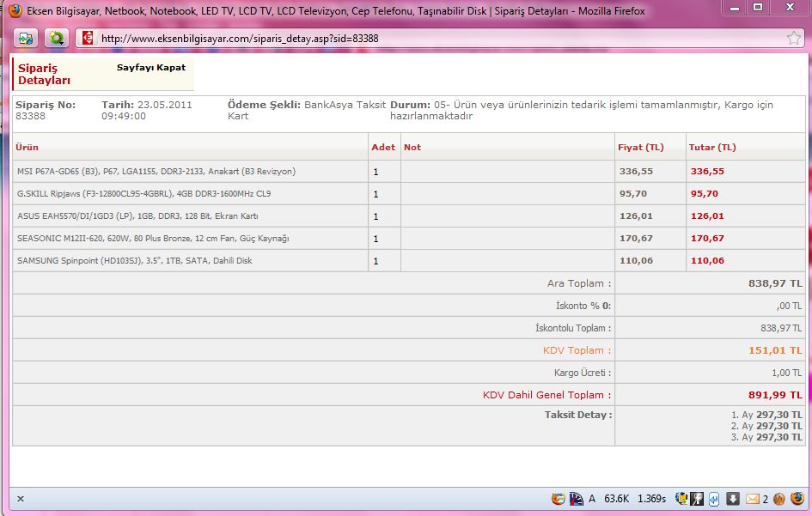This screenshot has height=516, width=812.
Task: Click the Firefox logo in the title bar
Action: [15, 10]
